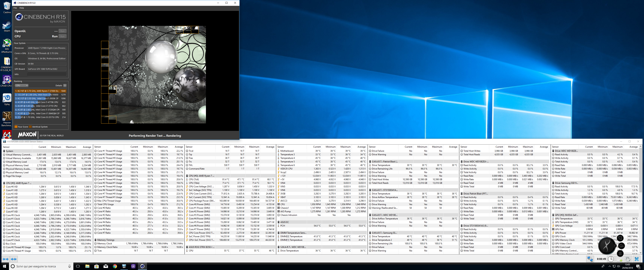This screenshot has height=270, width=644.
Task: Click the HWiNFO expand columns arrows button
Action: click(5, 259)
